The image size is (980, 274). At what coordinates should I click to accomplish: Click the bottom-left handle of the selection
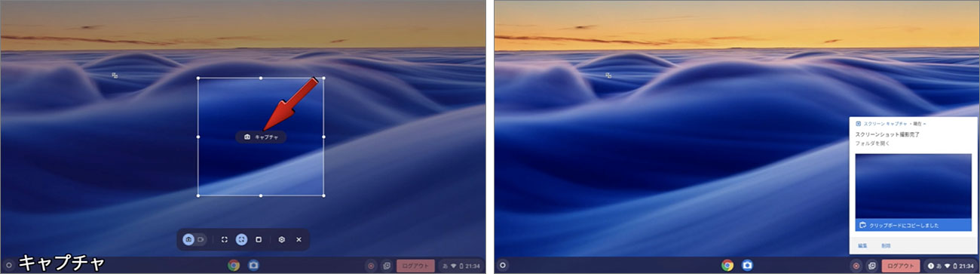[198, 195]
